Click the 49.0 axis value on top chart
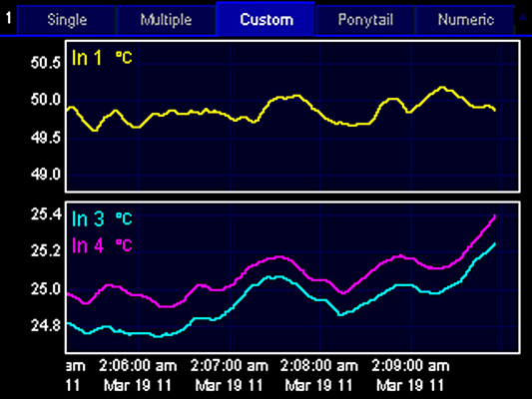The image size is (532, 399). coord(46,175)
